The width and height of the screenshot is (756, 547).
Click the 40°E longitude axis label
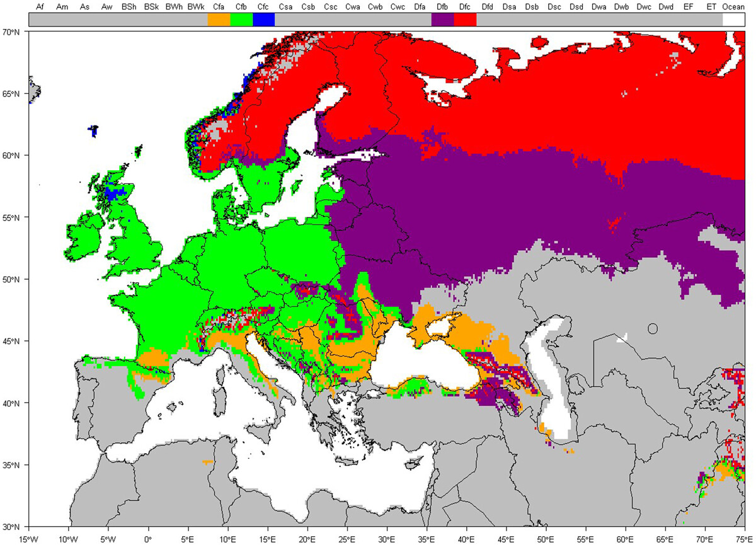pyautogui.click(x=466, y=539)
